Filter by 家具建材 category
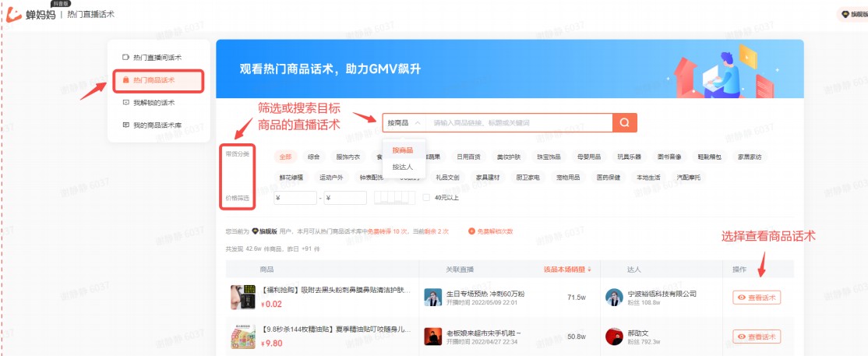 pos(489,178)
